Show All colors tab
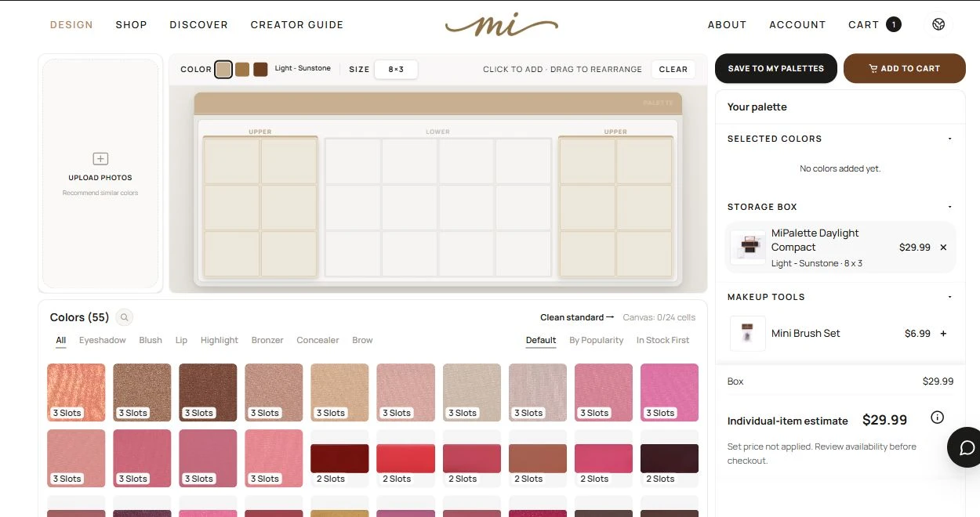The height and width of the screenshot is (517, 980). click(61, 341)
